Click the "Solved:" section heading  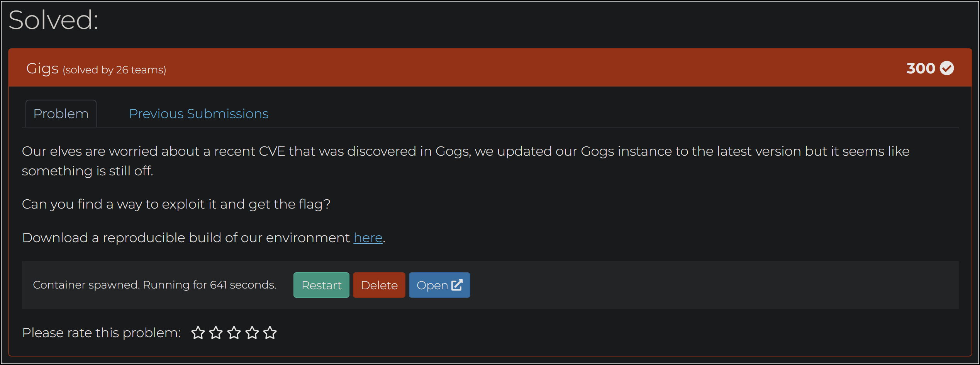(x=53, y=20)
